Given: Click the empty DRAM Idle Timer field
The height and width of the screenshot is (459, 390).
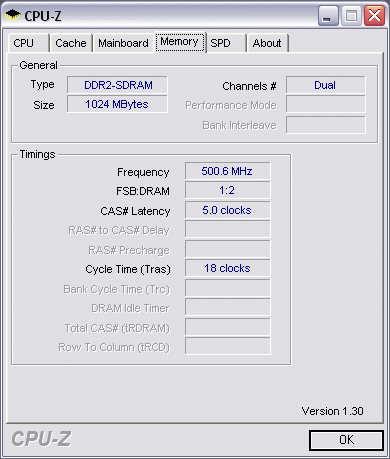Looking at the screenshot, I should tap(228, 307).
